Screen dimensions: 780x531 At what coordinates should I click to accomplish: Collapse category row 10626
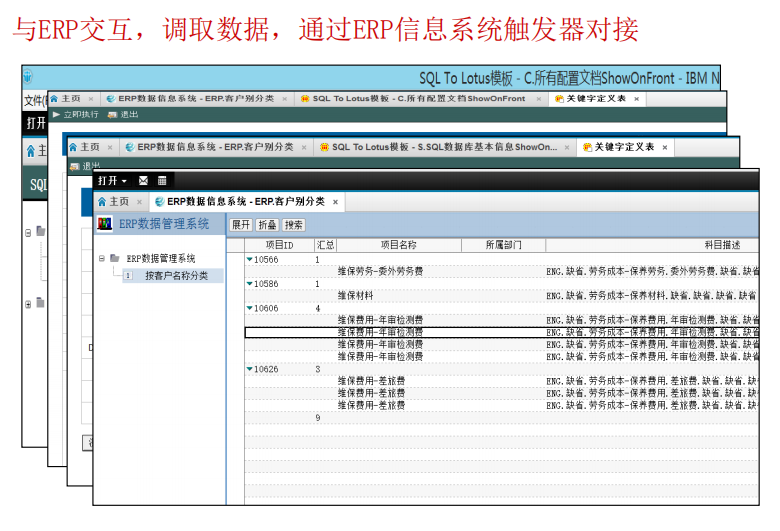[x=250, y=369]
